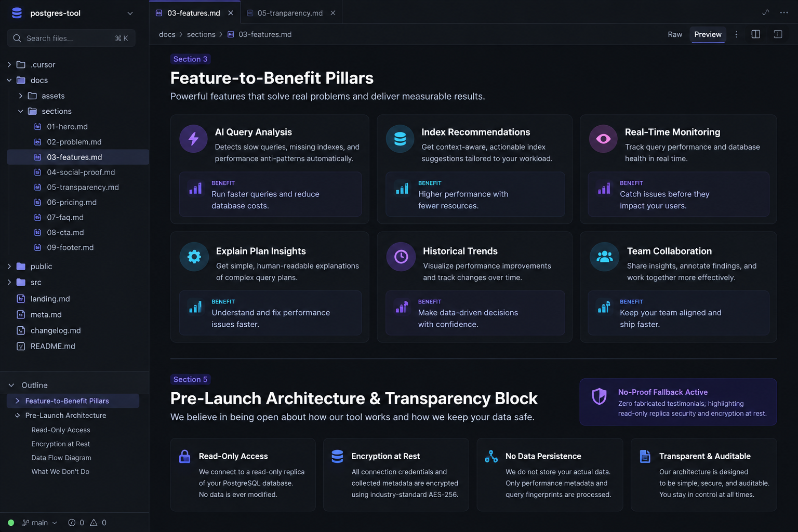Collapse the Outline panel
798x532 pixels.
point(11,385)
